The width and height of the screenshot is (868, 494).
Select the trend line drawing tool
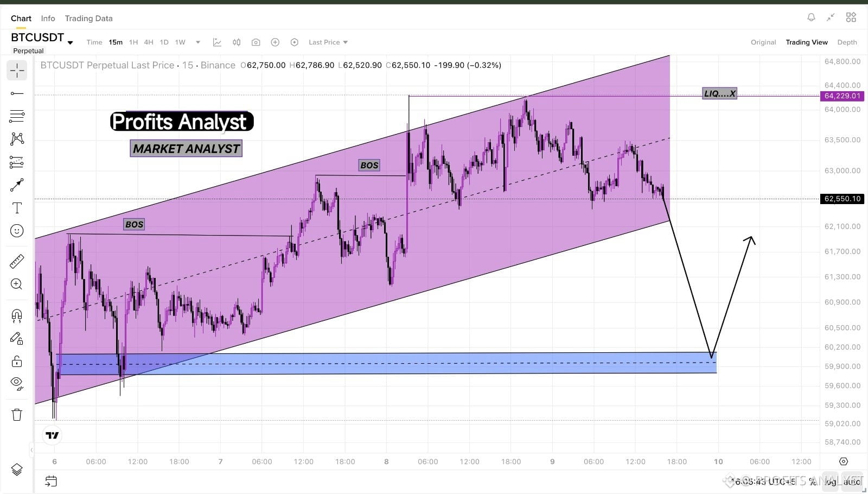17,93
